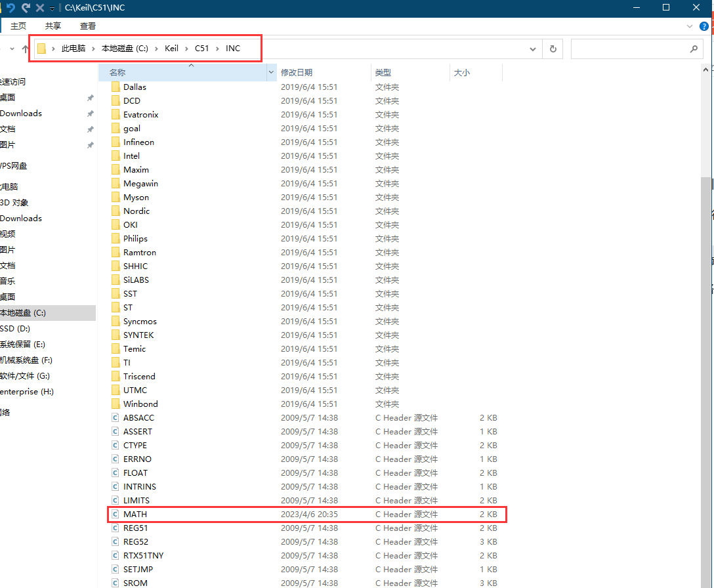
Task: Open the 名称 column filter dropdown arrow
Action: (x=272, y=72)
